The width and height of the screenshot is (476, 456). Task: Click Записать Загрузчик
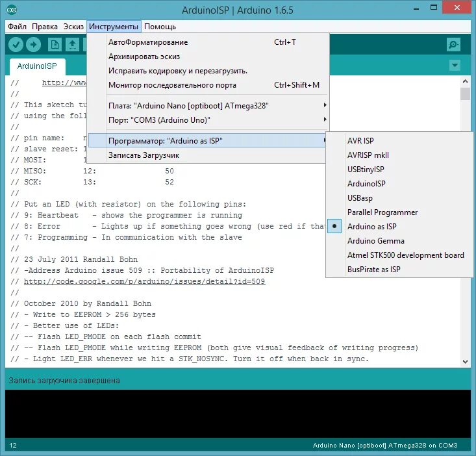pos(208,155)
